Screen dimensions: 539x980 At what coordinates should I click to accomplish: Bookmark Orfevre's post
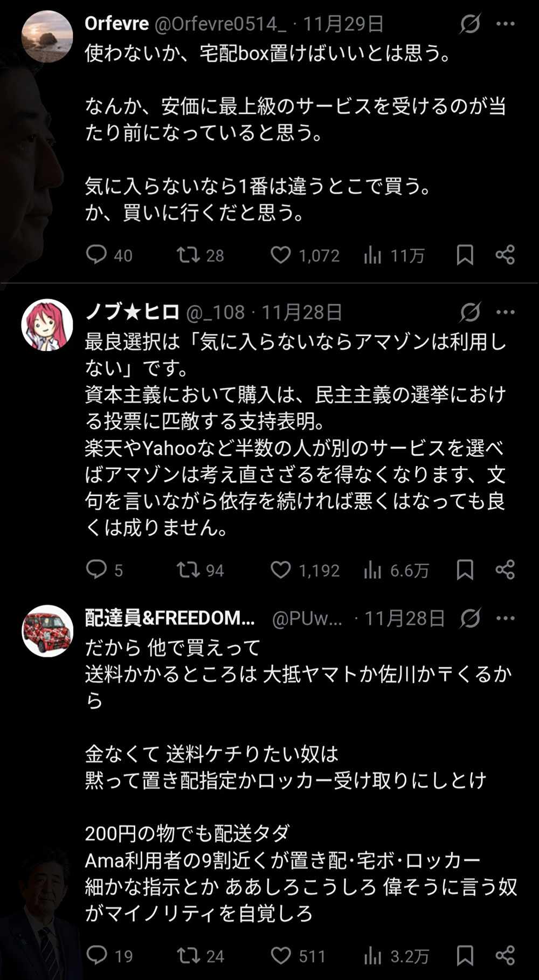pyautogui.click(x=465, y=255)
